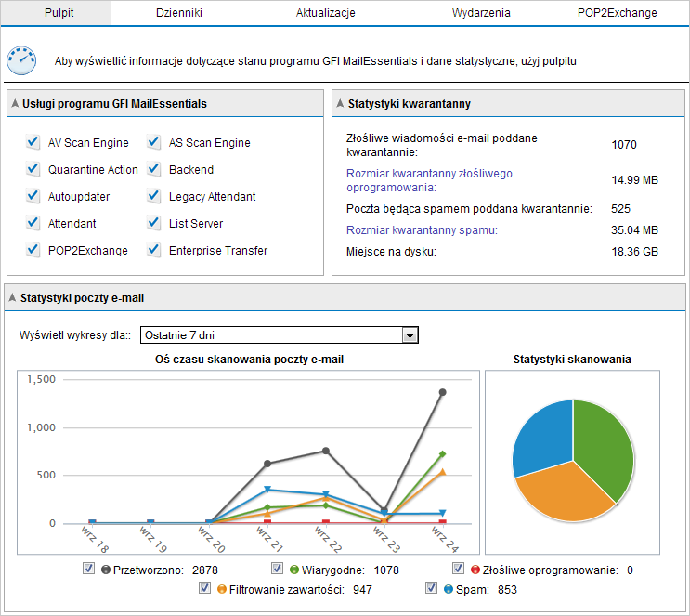
Task: Click the wrz 24 peak point on the gray line
Action: tap(442, 392)
